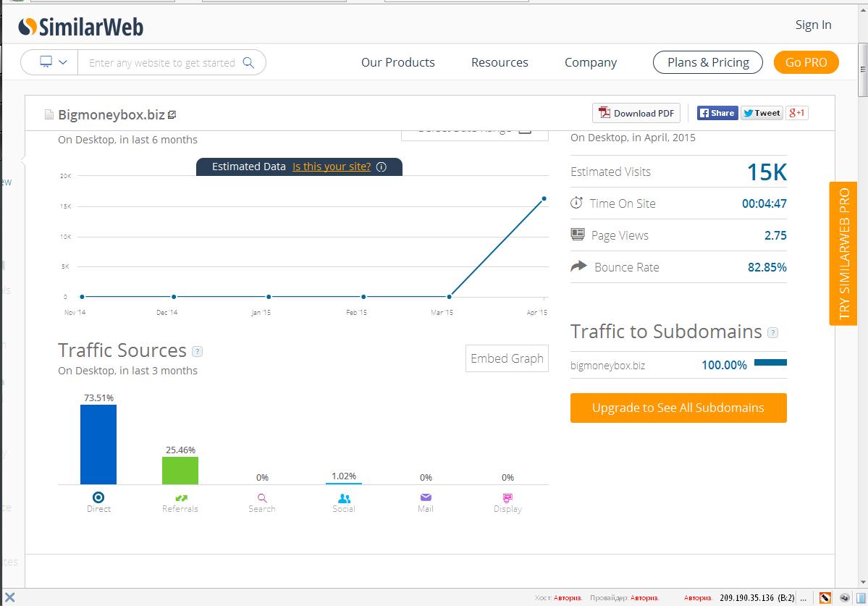Click the Search source icon
This screenshot has width=868, height=606.
click(262, 498)
